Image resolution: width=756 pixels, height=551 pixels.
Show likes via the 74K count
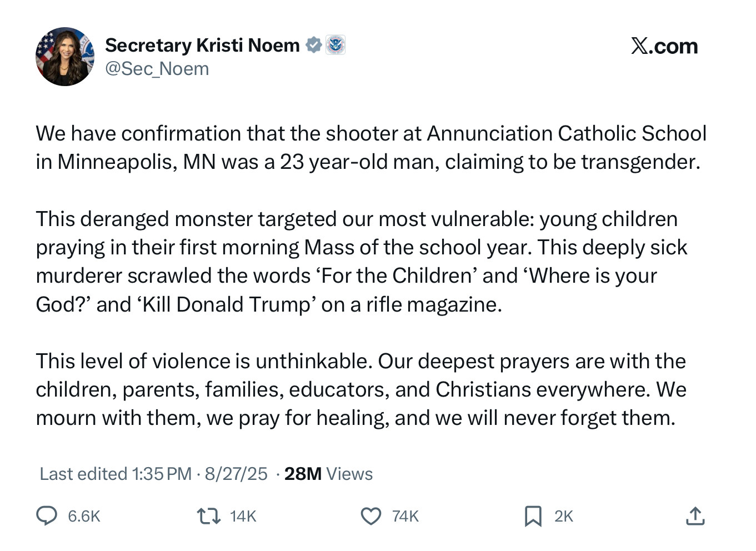pyautogui.click(x=405, y=517)
